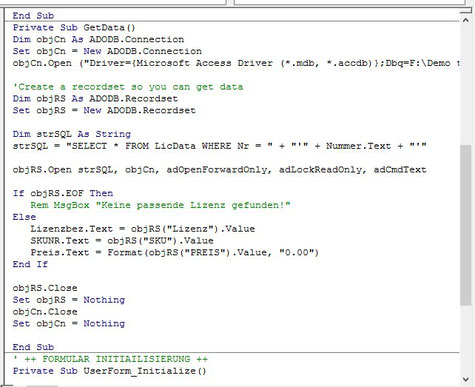Click the 'FORMULAR INITIAILISIERUNG' comment line

click(110, 359)
